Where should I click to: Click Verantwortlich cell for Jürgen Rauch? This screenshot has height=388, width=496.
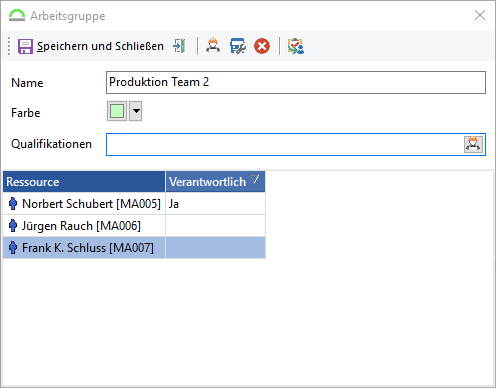[215, 226]
